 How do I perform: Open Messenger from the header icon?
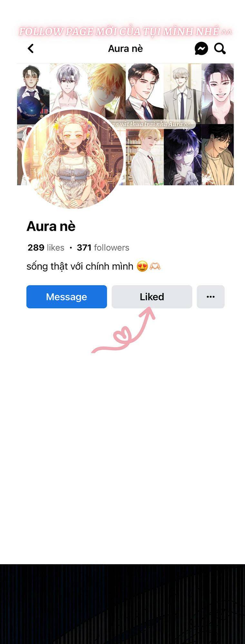click(x=201, y=49)
